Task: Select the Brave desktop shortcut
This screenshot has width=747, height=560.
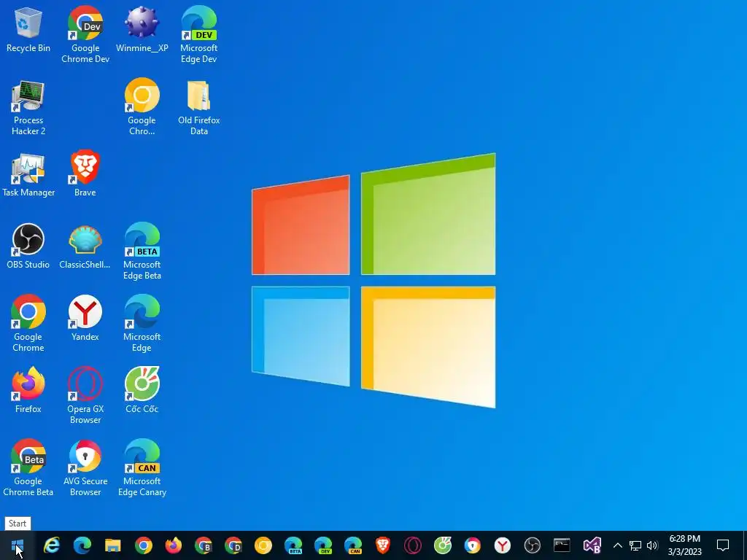Action: [85, 174]
